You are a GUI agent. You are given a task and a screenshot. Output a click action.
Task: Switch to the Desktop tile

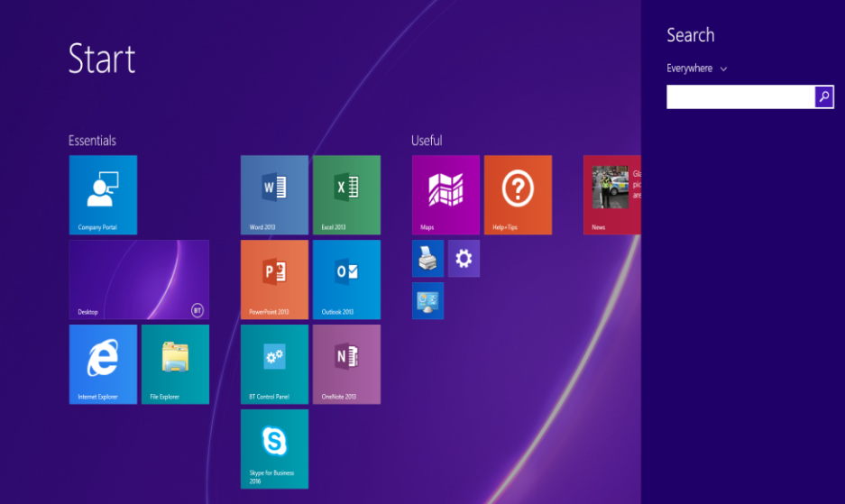pyautogui.click(x=139, y=279)
